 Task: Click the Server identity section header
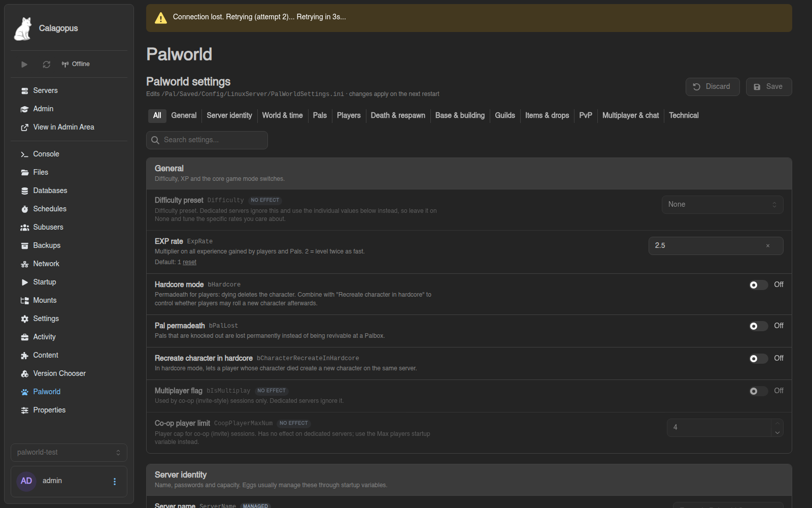(x=469, y=480)
